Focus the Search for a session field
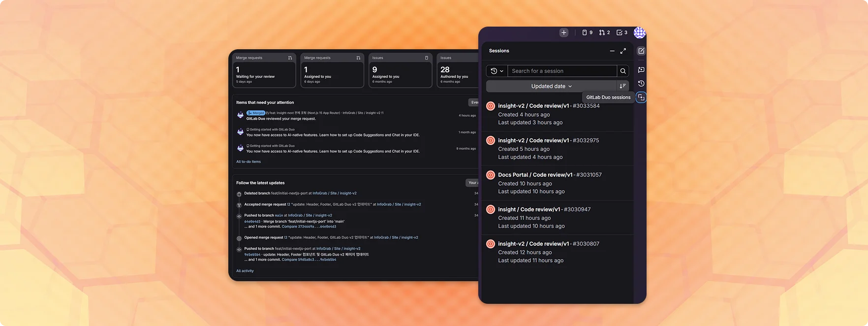 562,71
